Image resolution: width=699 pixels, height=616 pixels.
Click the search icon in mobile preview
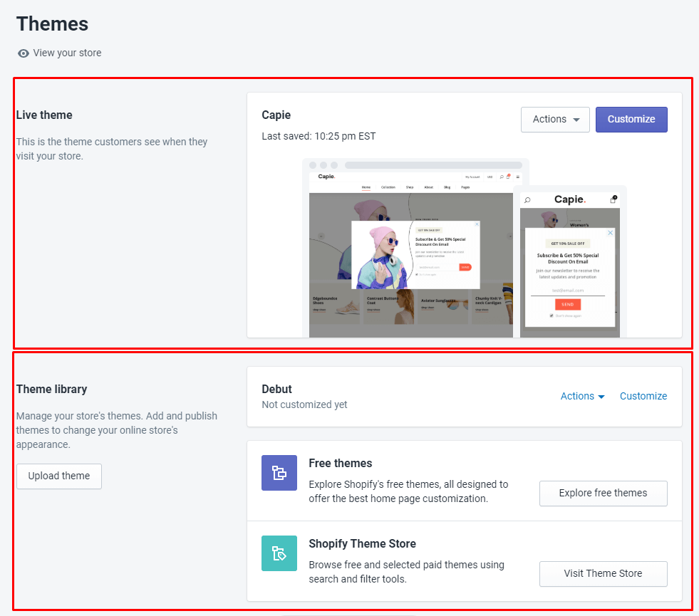(527, 200)
